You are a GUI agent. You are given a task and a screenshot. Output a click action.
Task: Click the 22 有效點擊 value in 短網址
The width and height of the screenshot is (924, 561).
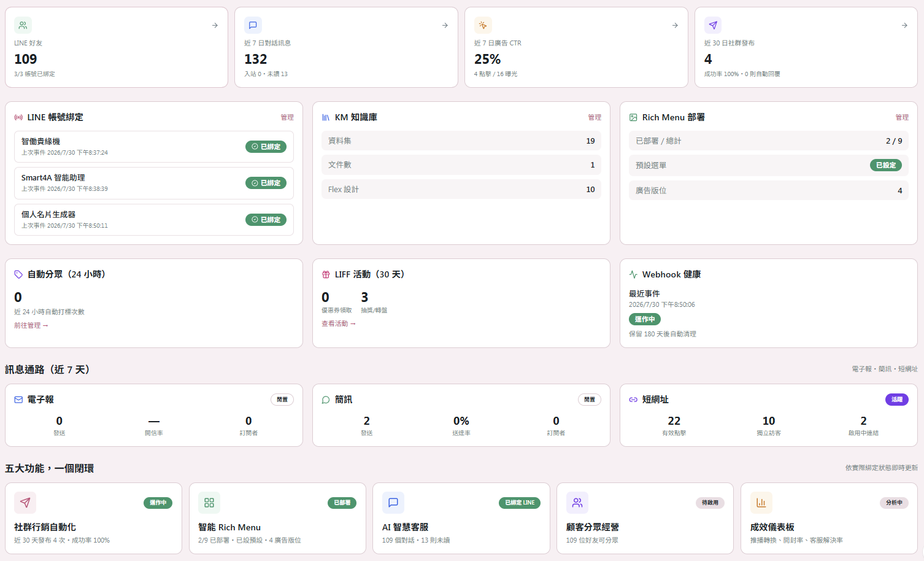pos(674,421)
